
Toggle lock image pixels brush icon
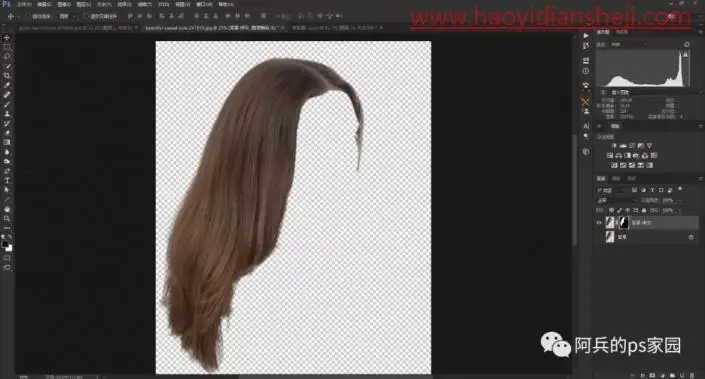(x=620, y=210)
